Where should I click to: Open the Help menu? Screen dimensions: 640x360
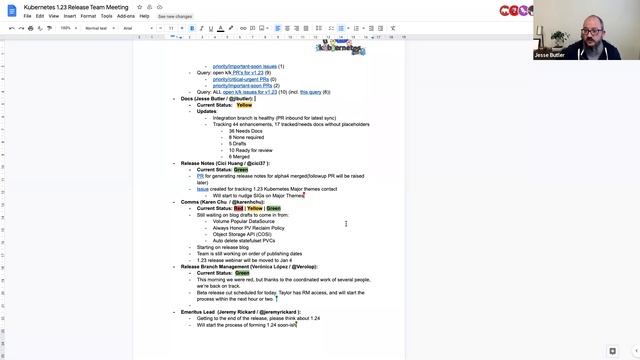[x=144, y=16]
